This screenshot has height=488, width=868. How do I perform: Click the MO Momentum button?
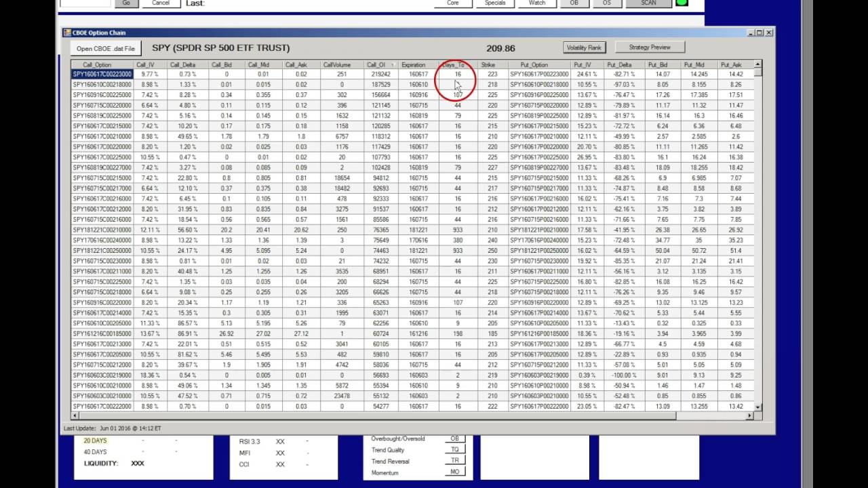pos(455,472)
